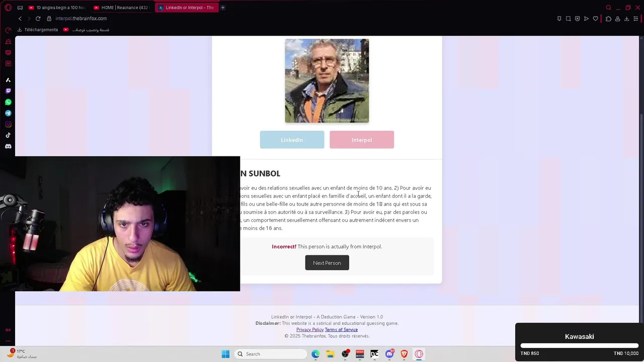Open Brave browser from the taskbar

[x=404, y=354]
